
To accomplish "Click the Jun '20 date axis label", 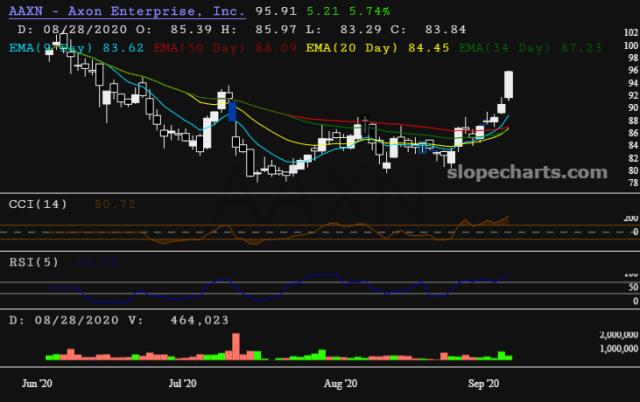I will 38,383.
